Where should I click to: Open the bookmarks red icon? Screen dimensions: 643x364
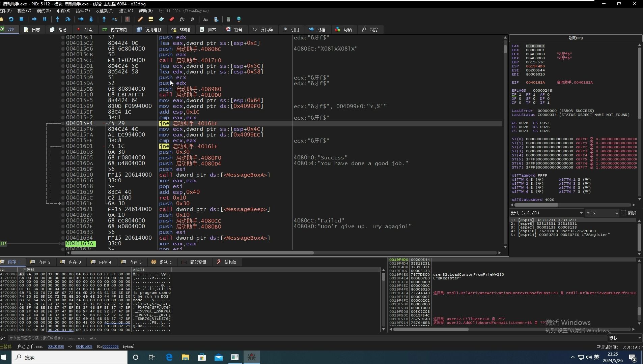click(172, 19)
